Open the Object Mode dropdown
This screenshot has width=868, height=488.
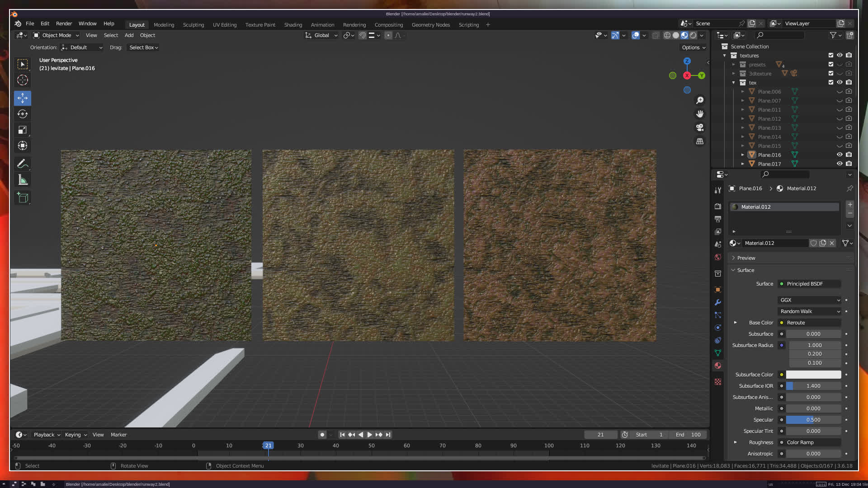57,35
